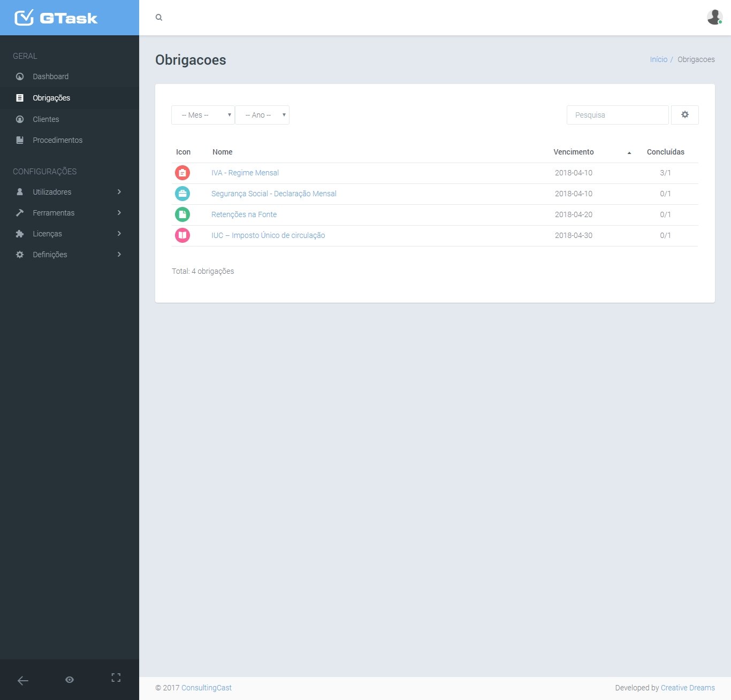
Task: Click the gear settings button beside Pesquisa
Action: (x=684, y=115)
